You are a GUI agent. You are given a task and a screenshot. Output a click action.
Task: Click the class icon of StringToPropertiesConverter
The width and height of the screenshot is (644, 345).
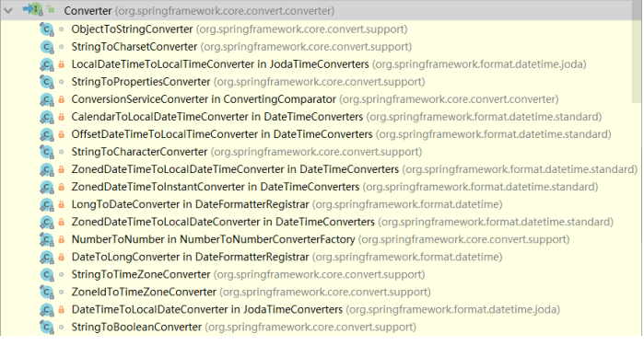coord(47,82)
